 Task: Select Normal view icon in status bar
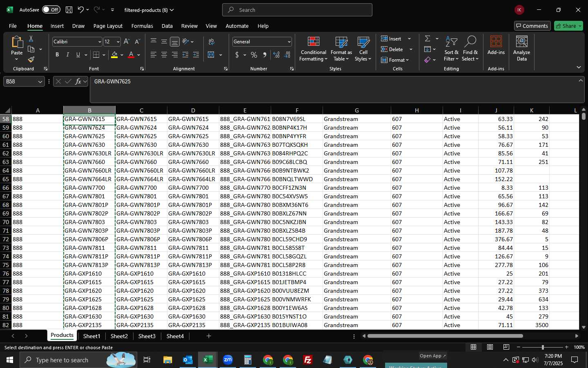(x=474, y=347)
